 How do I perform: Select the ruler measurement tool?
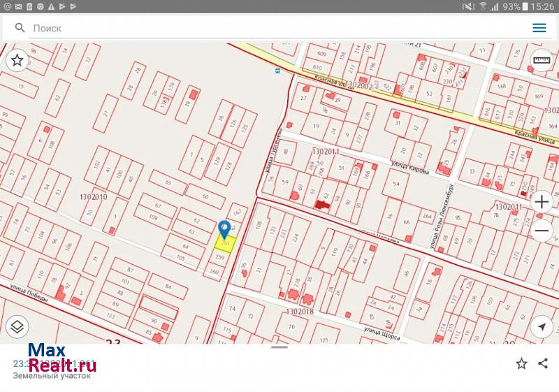(x=542, y=61)
